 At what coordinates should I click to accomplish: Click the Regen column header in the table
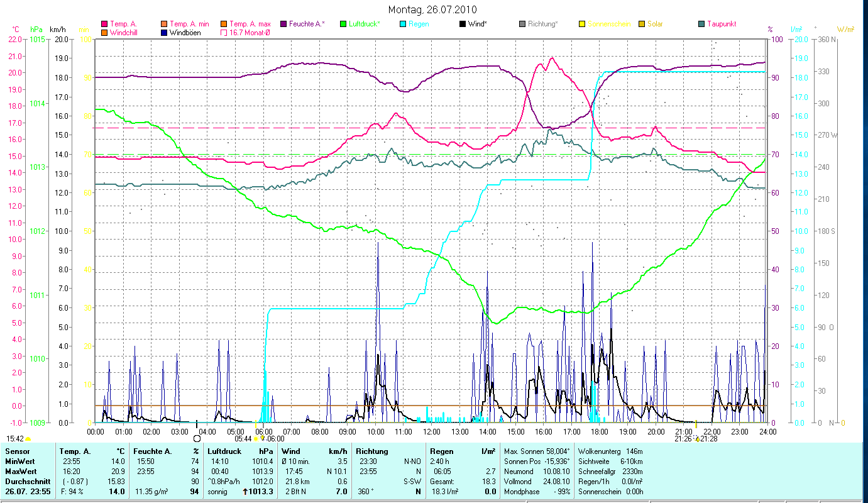[x=442, y=451]
